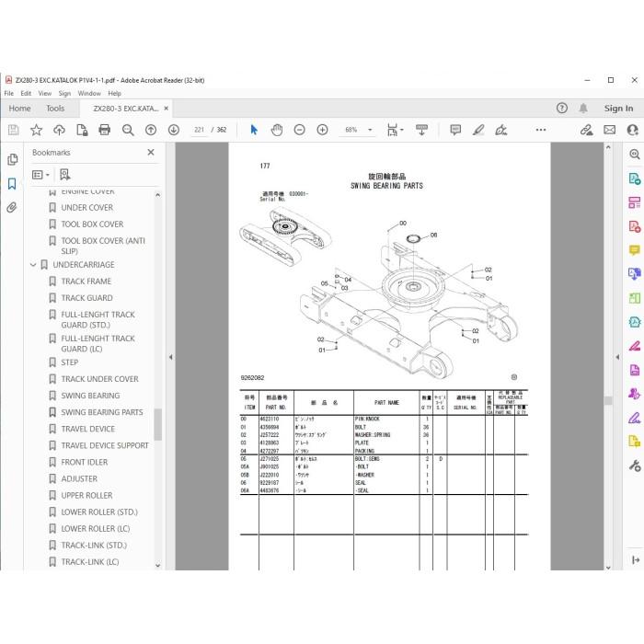Click the Save file toolbar icon
The image size is (644, 644).
(x=13, y=131)
